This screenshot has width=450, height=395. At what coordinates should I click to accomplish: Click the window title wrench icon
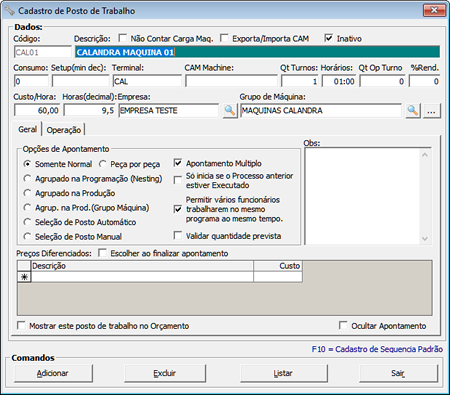pyautogui.click(x=10, y=11)
